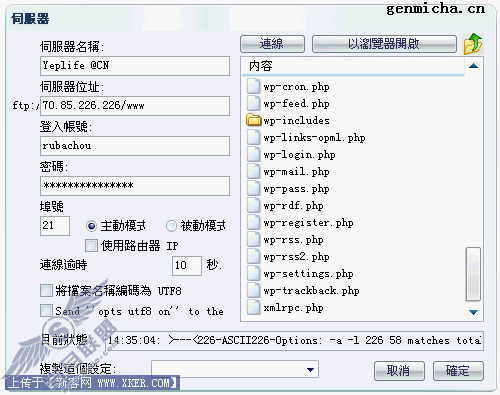Click the wp-settings.php file icon
This screenshot has height=395, width=500.
pyautogui.click(x=253, y=273)
